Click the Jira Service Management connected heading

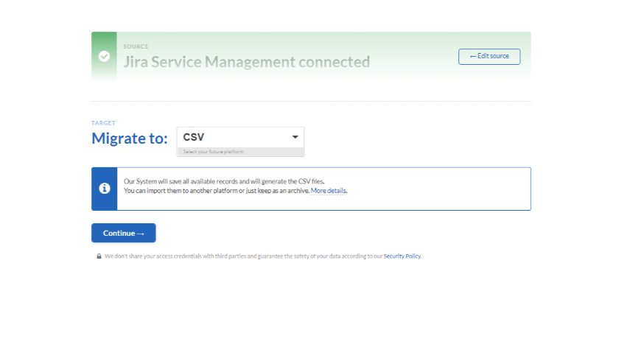click(247, 62)
